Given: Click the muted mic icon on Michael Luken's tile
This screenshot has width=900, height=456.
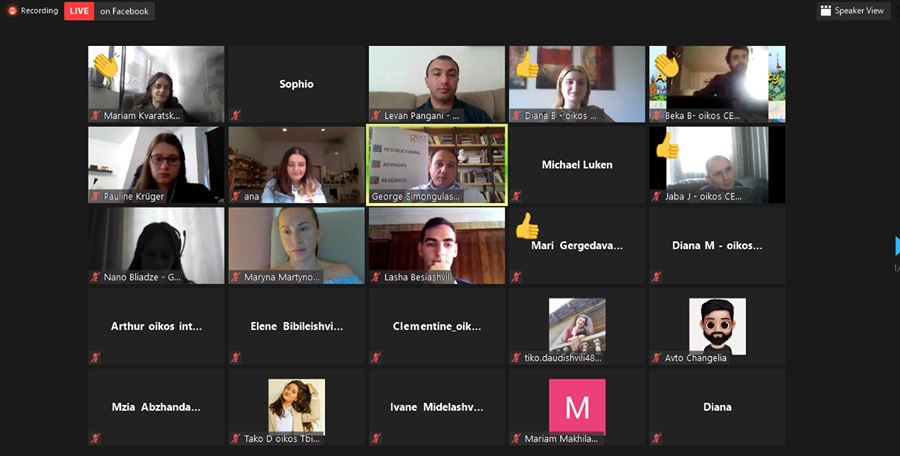Looking at the screenshot, I should click(x=516, y=196).
